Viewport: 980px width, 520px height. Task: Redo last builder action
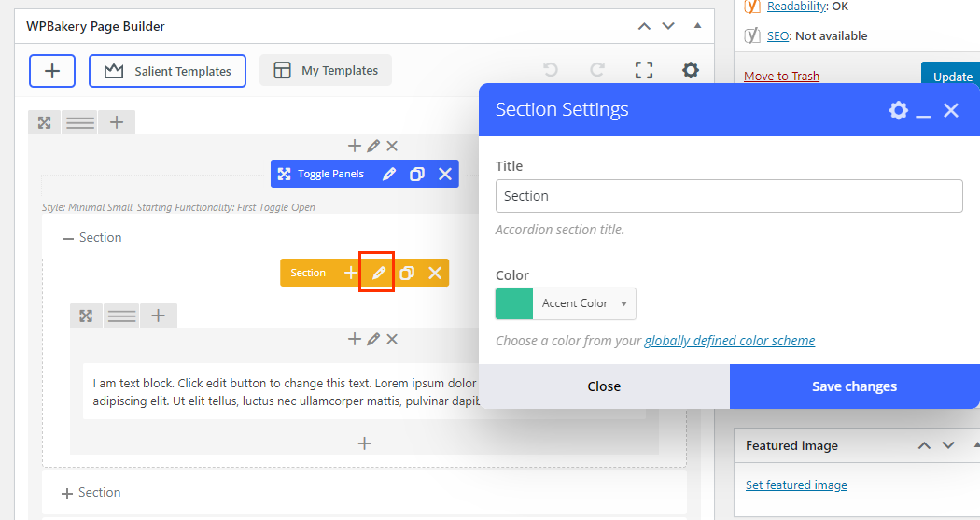[x=597, y=69]
